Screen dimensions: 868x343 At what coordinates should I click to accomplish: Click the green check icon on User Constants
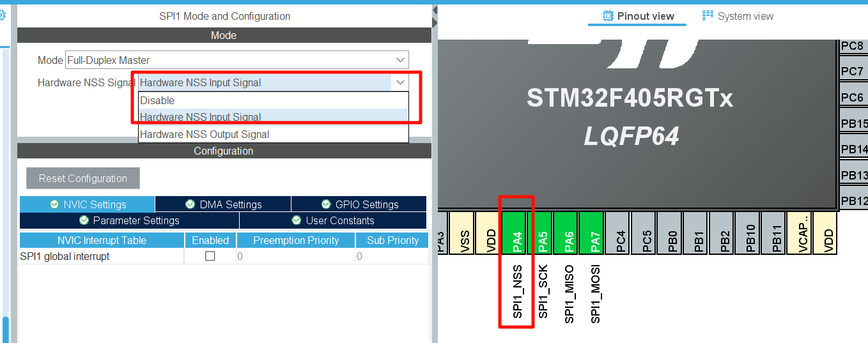[x=296, y=220]
